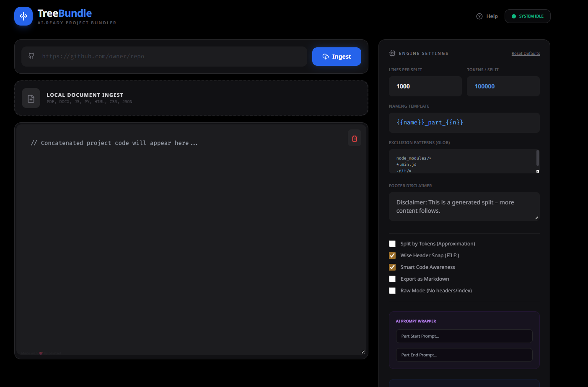Click the exclusion patterns scrollbar
This screenshot has width=588, height=387.
click(x=538, y=158)
